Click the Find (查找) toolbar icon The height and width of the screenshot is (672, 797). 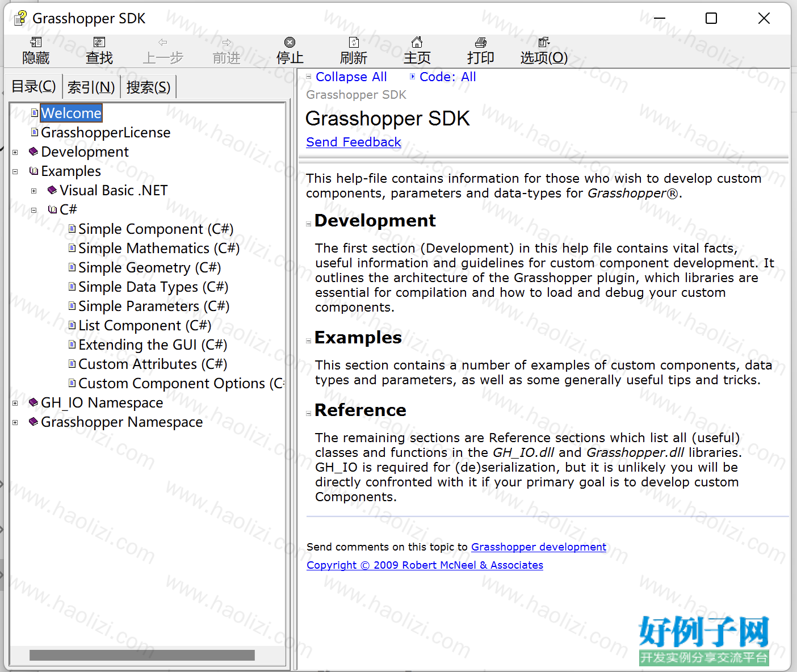coord(99,43)
